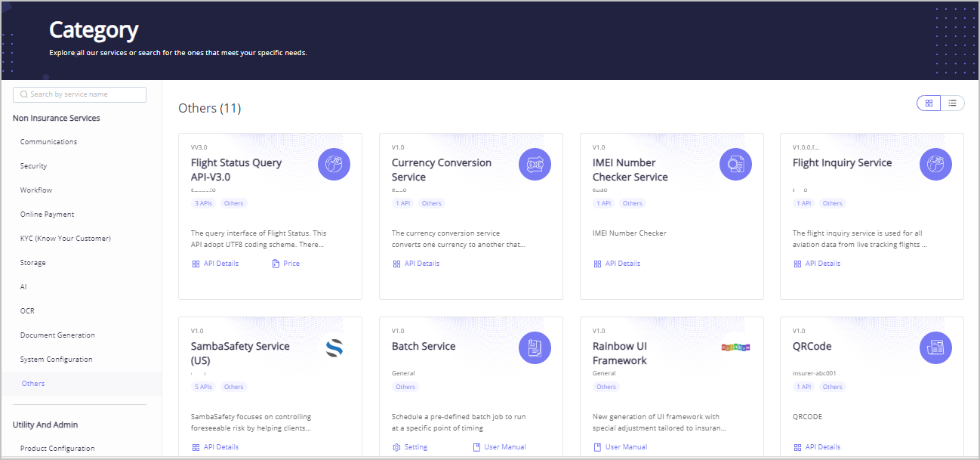Click the Rainbow UI Framework logo
The width and height of the screenshot is (980, 460).
tap(735, 347)
